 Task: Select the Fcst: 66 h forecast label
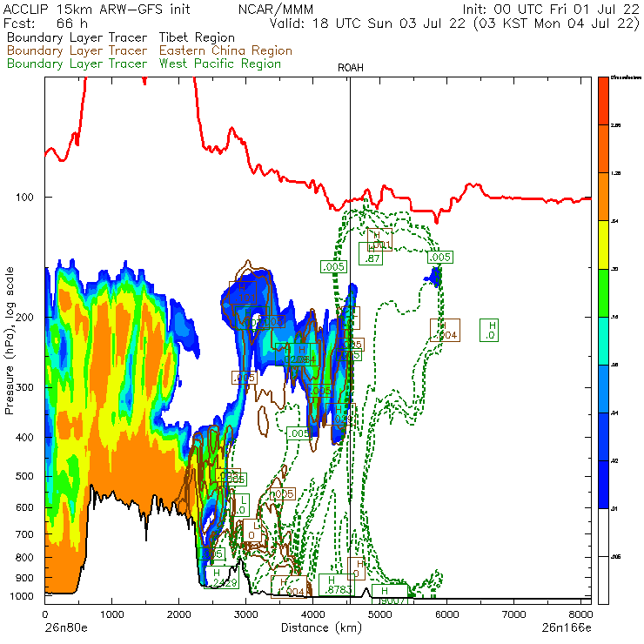[x=45, y=23]
